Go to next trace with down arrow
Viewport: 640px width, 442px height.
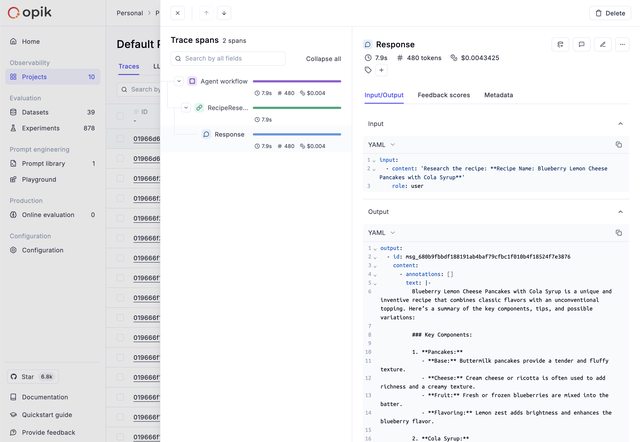[224, 13]
